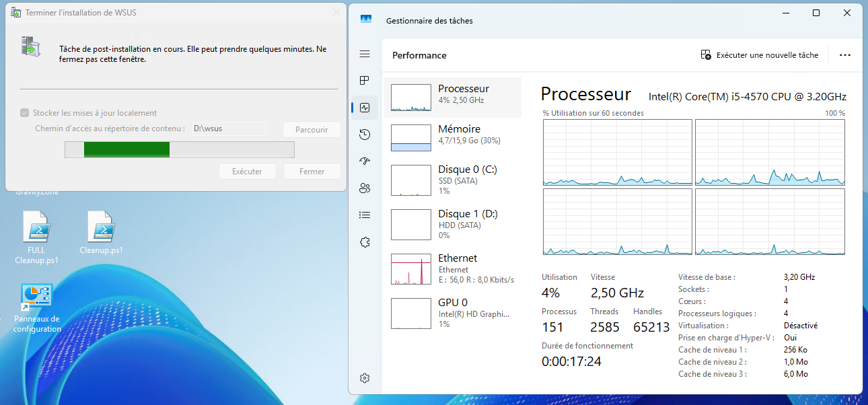Viewport: 868px width, 405px height.
Task: Click the 65213 Handles count
Action: [x=651, y=327]
